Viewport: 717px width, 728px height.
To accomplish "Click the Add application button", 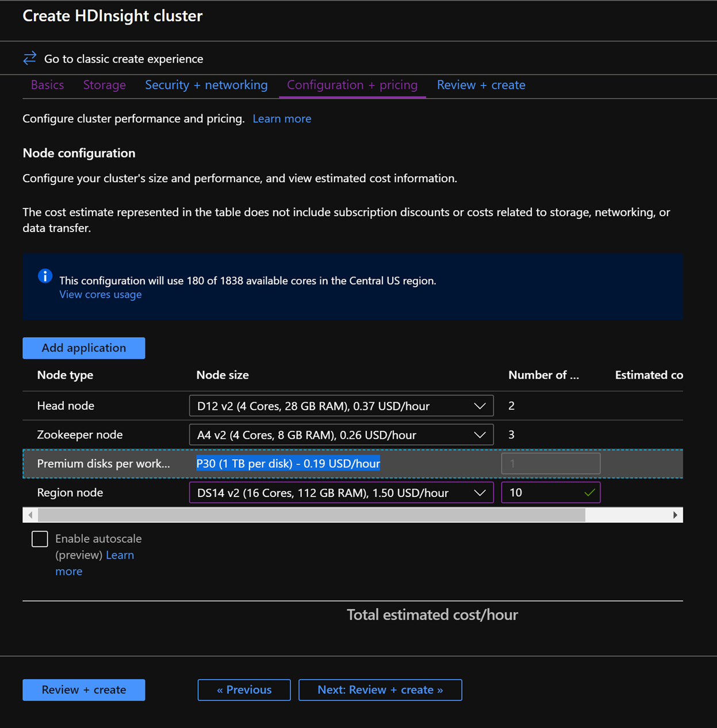I will click(83, 348).
